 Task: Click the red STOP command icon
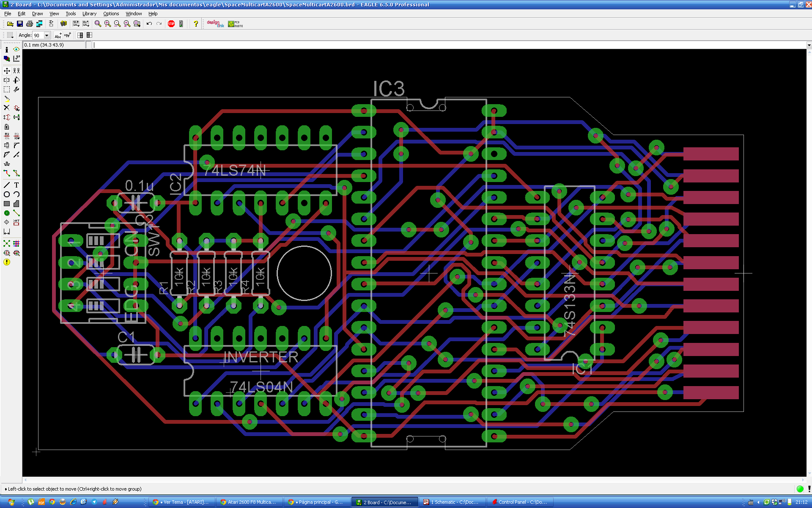click(x=171, y=24)
